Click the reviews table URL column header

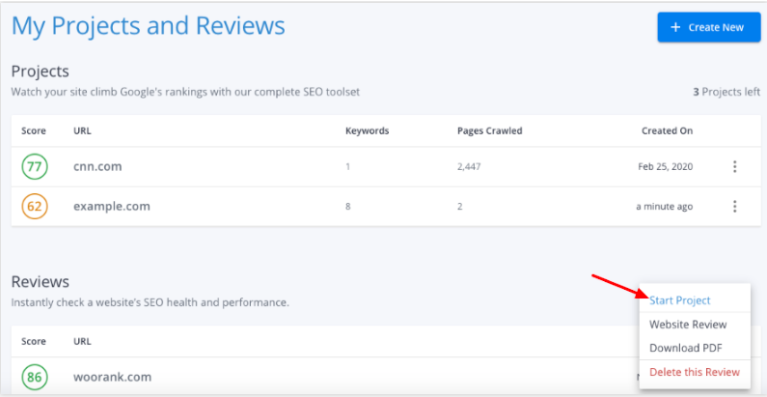pyautogui.click(x=82, y=341)
